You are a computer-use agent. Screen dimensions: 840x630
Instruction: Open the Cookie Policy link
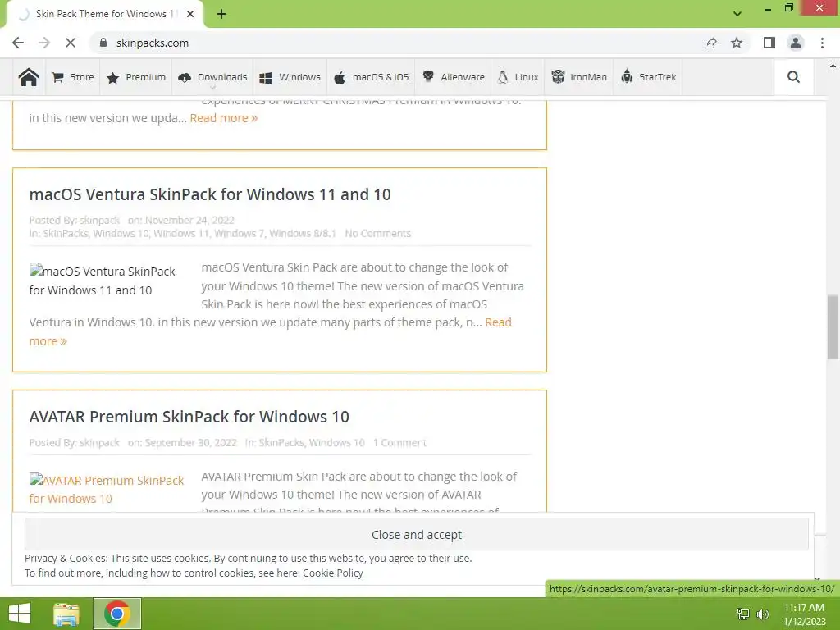click(333, 573)
